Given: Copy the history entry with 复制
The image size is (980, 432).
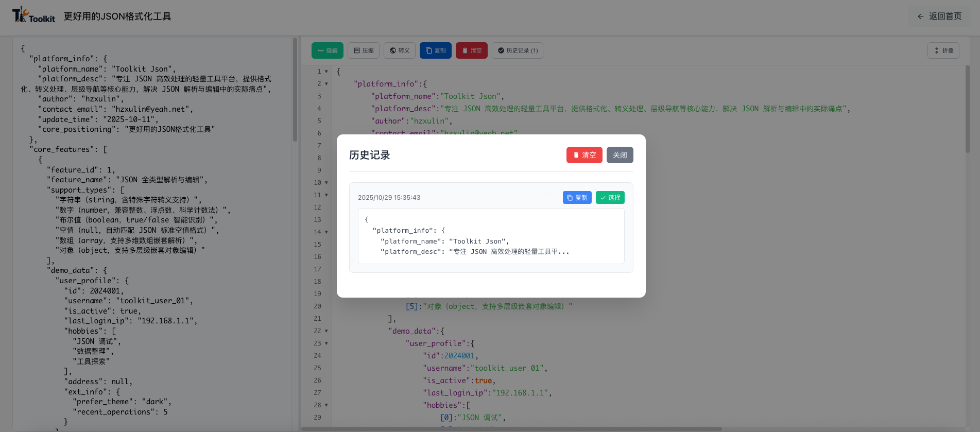Looking at the screenshot, I should 577,198.
